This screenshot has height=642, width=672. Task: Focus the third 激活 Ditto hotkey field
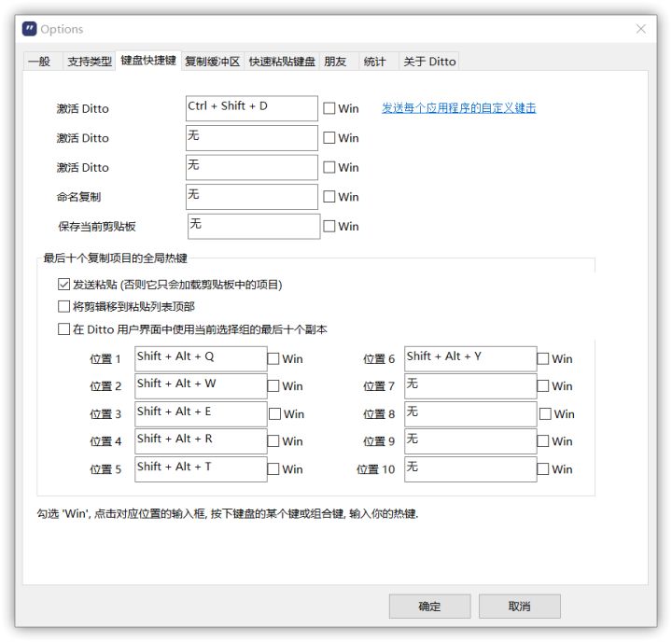(252, 167)
